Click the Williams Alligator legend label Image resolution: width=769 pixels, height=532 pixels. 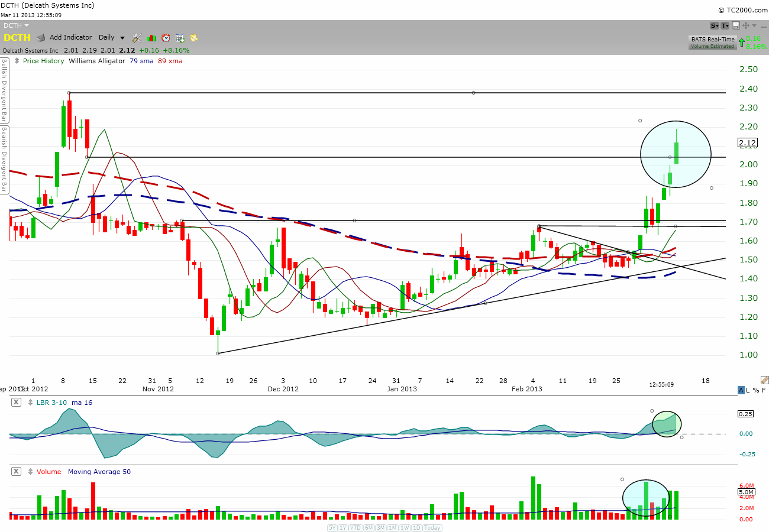[97, 61]
